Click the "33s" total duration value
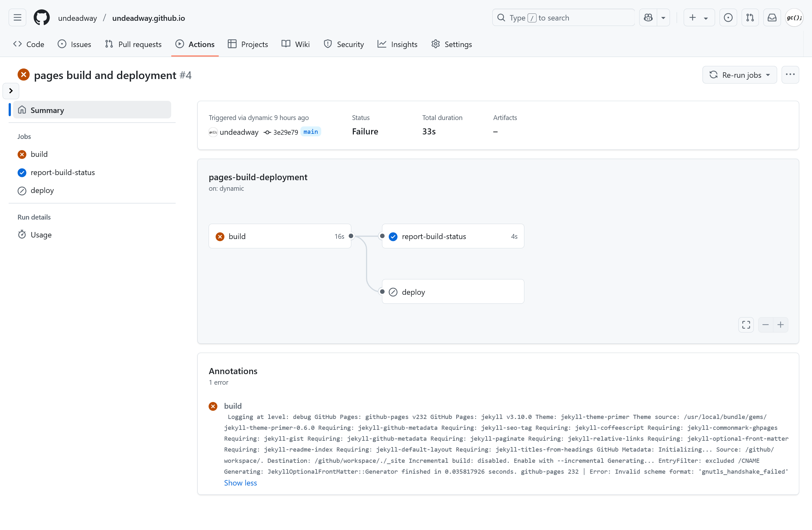 [x=429, y=132]
